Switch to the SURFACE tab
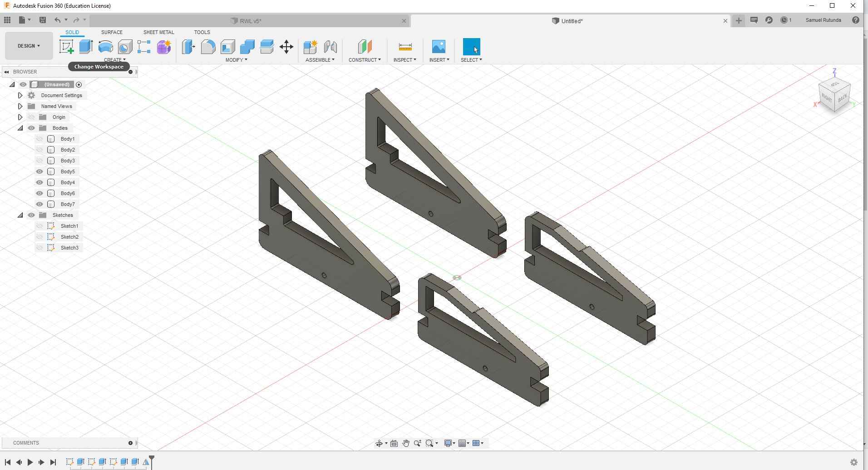868x470 pixels. [112, 32]
